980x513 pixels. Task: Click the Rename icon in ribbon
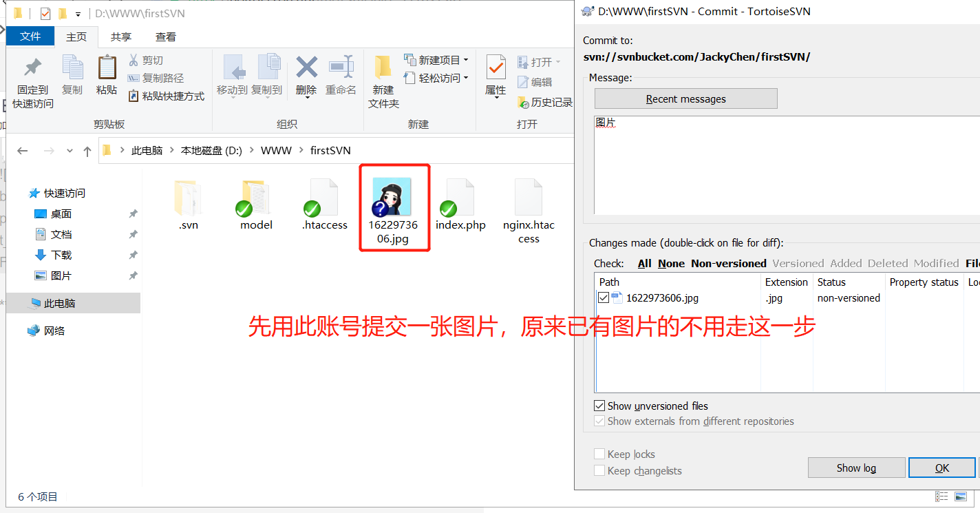pos(341,67)
